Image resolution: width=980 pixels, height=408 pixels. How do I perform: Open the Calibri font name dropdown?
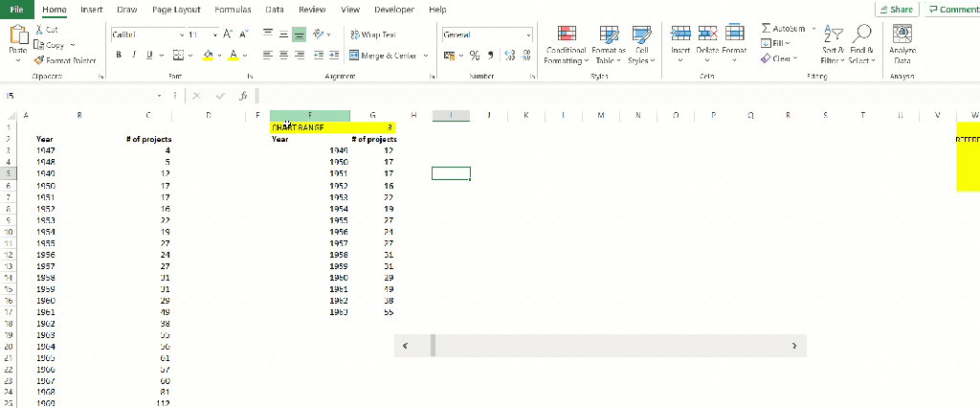(x=182, y=35)
